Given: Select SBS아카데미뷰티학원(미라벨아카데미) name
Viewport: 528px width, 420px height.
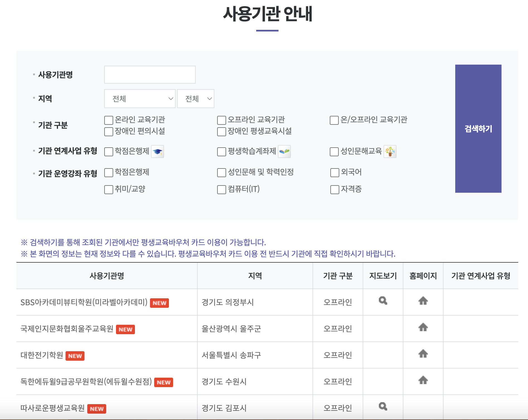Looking at the screenshot, I should coord(84,302).
